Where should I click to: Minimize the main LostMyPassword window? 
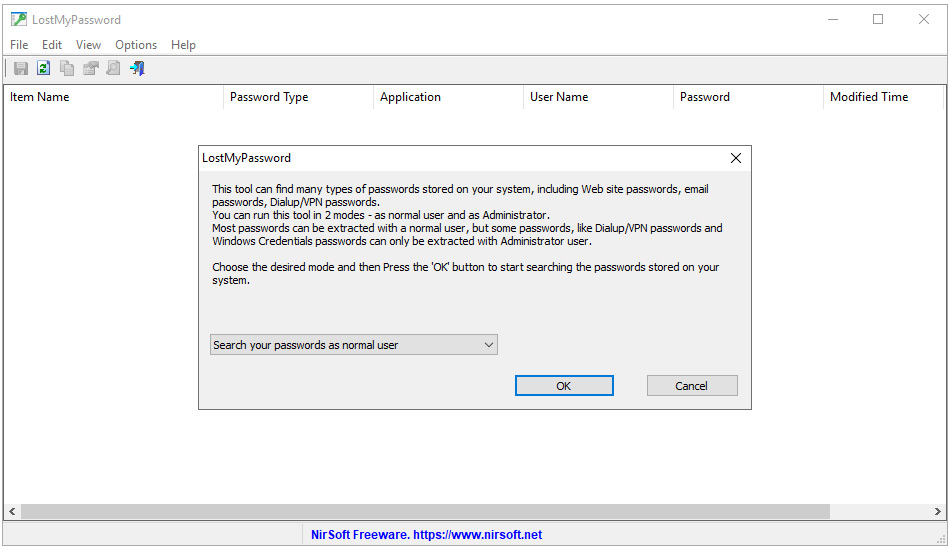[x=833, y=19]
